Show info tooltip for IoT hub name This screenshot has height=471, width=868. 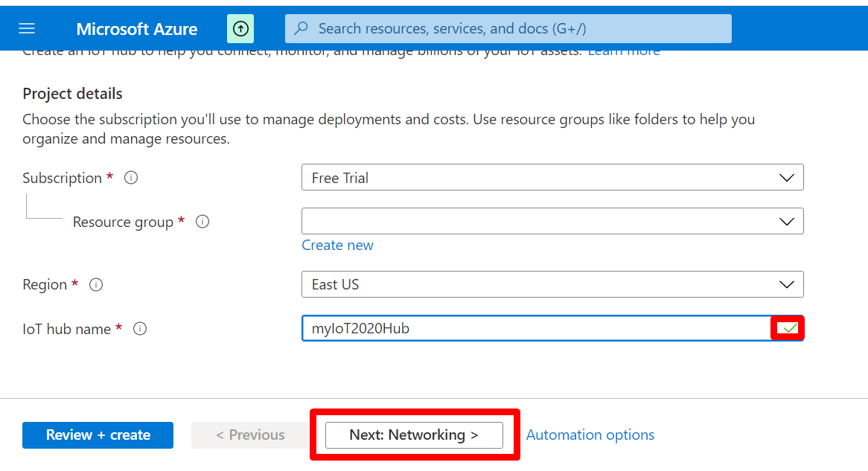coord(140,329)
